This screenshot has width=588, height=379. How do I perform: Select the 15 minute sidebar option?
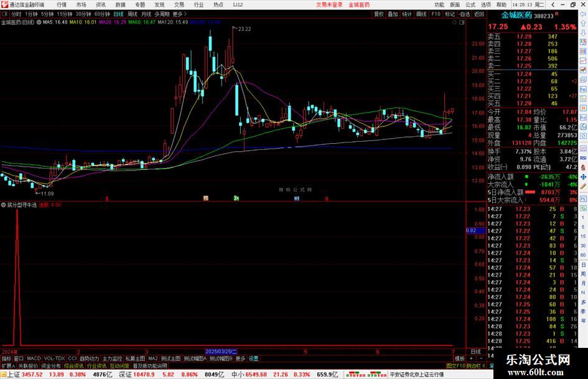[x=583, y=236]
